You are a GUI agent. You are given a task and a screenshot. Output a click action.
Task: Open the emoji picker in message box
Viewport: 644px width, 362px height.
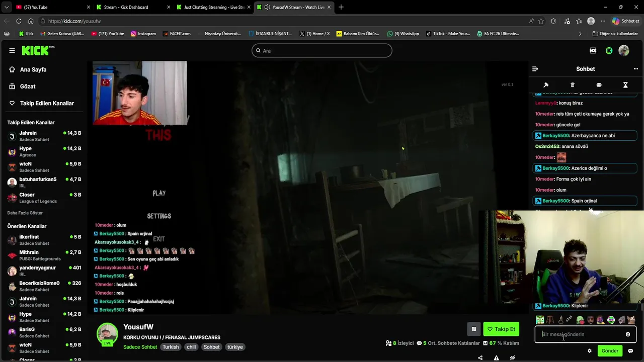point(627,334)
